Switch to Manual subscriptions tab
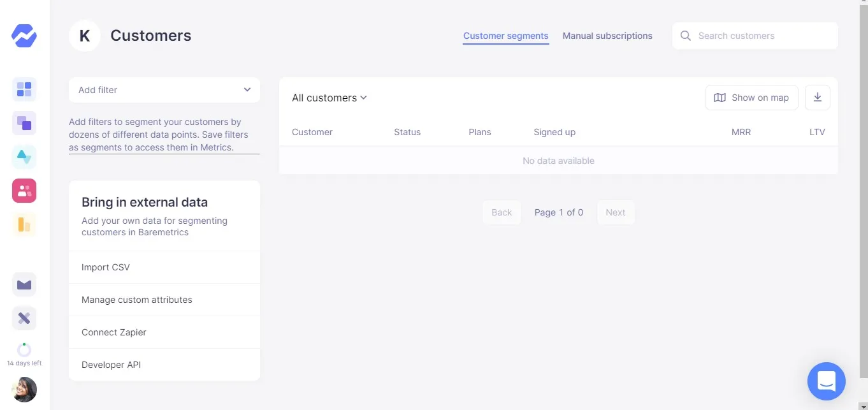Image resolution: width=868 pixels, height=410 pixels. click(607, 36)
